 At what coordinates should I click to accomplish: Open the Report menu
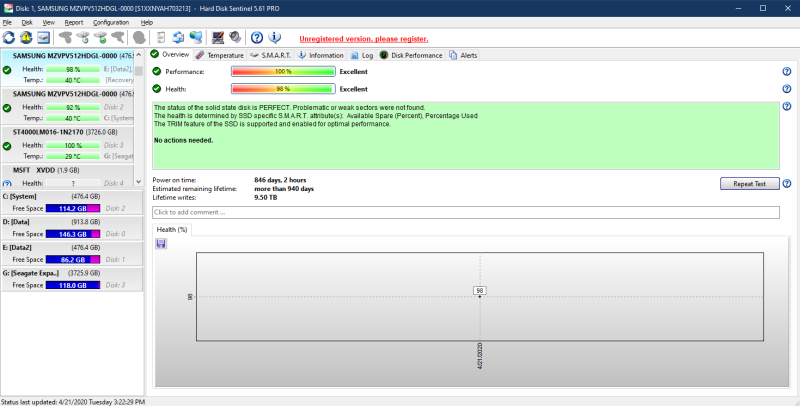[x=73, y=22]
